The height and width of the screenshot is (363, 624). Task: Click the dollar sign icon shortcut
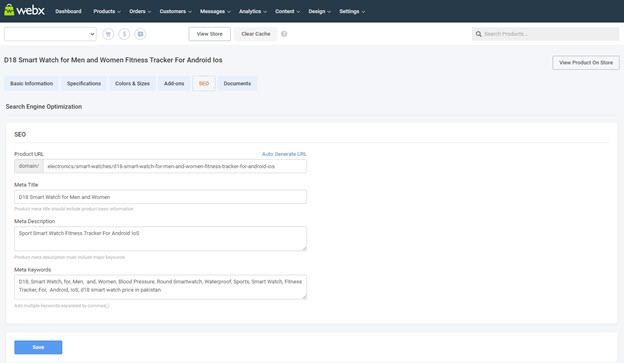coord(124,34)
